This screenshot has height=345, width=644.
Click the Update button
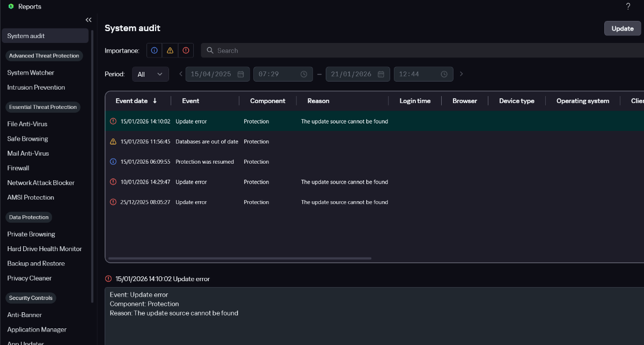(622, 28)
